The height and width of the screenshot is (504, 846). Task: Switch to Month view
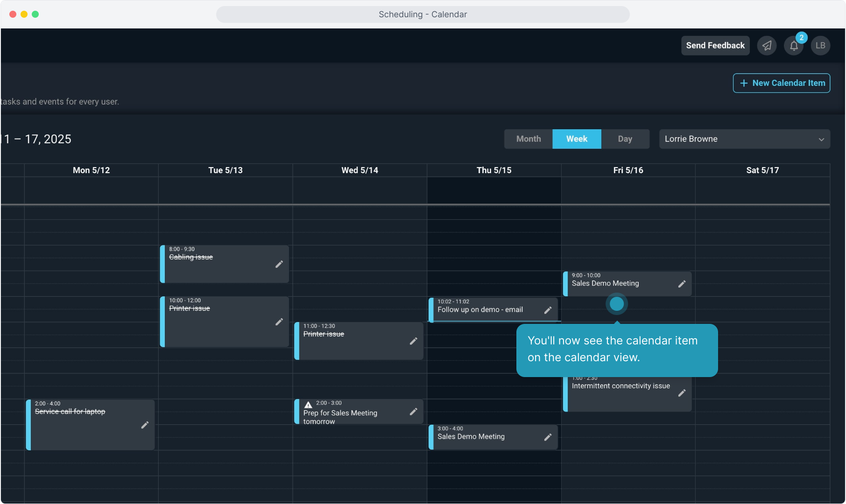(x=528, y=139)
